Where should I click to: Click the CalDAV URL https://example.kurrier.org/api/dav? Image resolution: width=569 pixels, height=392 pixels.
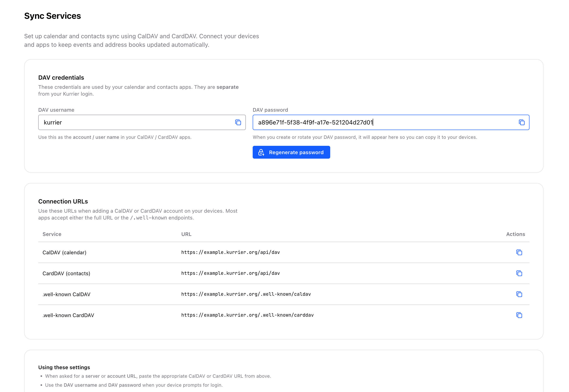coord(230,252)
